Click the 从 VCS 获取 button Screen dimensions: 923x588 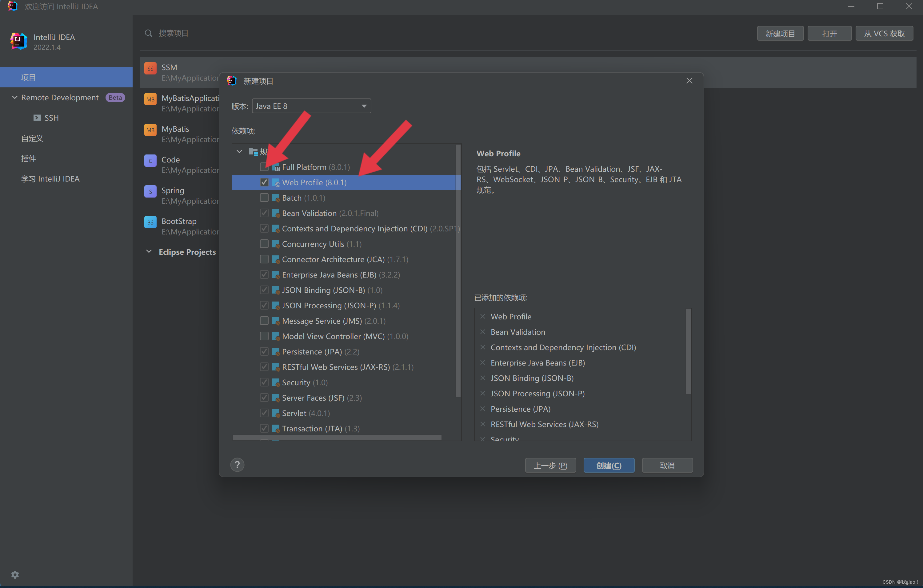coord(884,33)
